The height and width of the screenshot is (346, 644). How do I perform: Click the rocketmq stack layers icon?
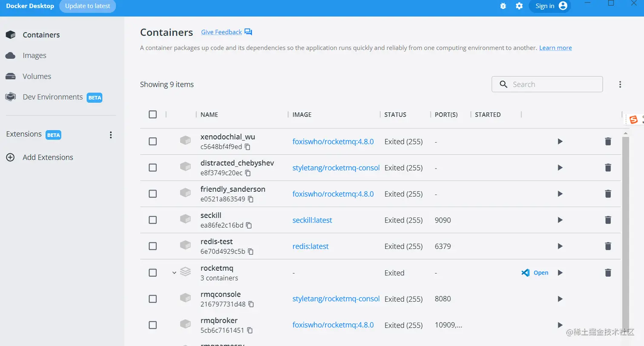click(x=185, y=272)
